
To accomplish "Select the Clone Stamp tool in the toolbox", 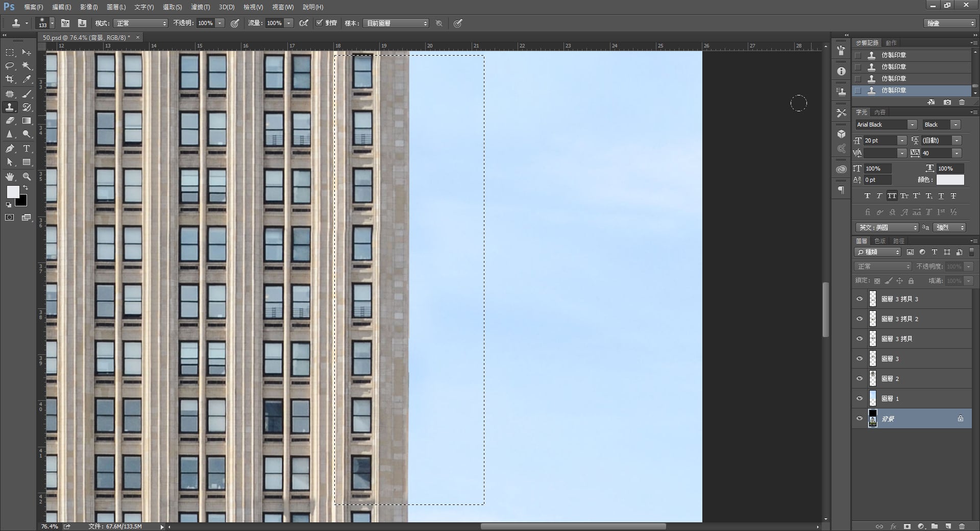I will (10, 107).
